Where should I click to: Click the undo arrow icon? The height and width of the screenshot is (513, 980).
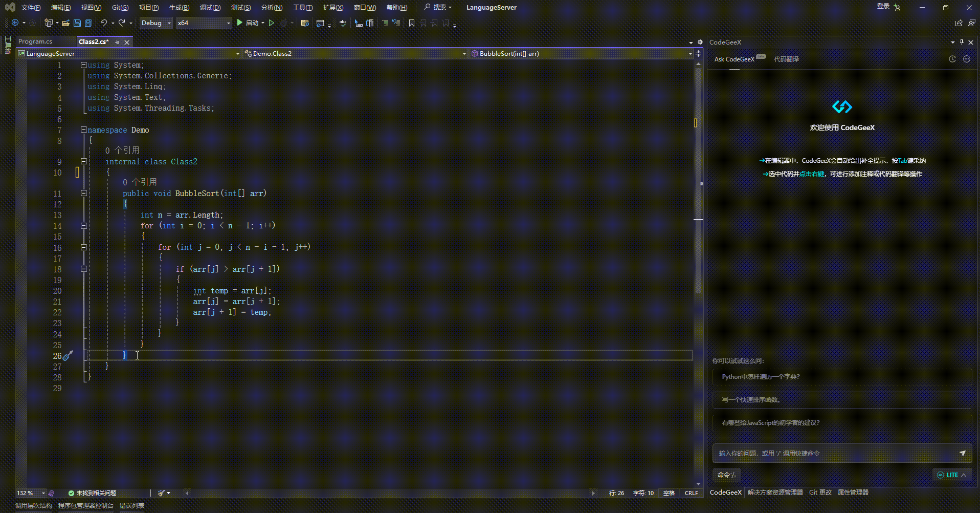click(x=104, y=23)
